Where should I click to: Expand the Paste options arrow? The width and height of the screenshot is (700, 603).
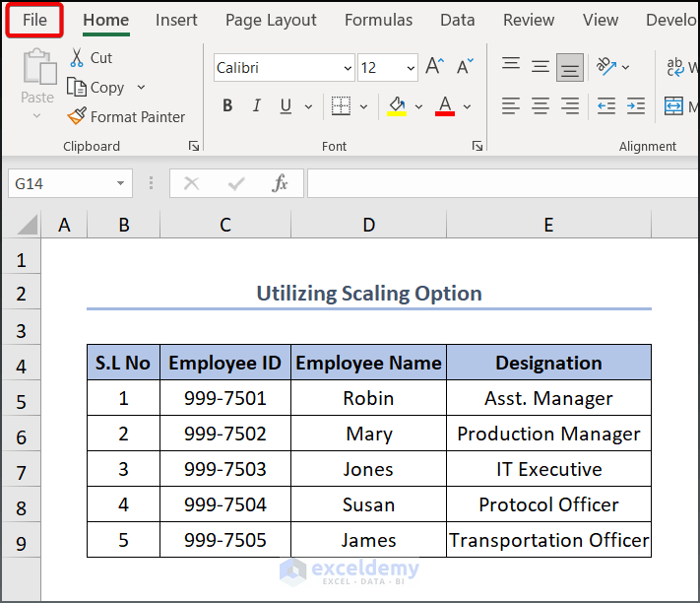click(37, 116)
